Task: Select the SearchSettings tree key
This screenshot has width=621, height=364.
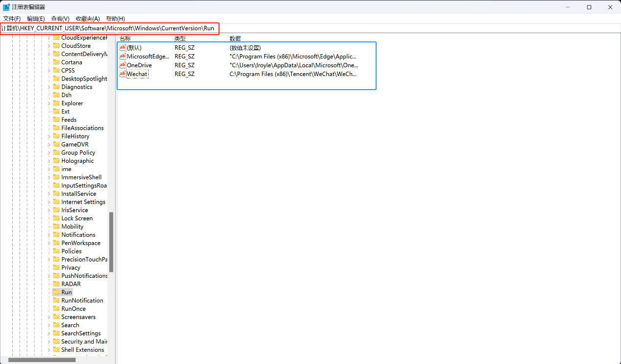Action: (80, 333)
